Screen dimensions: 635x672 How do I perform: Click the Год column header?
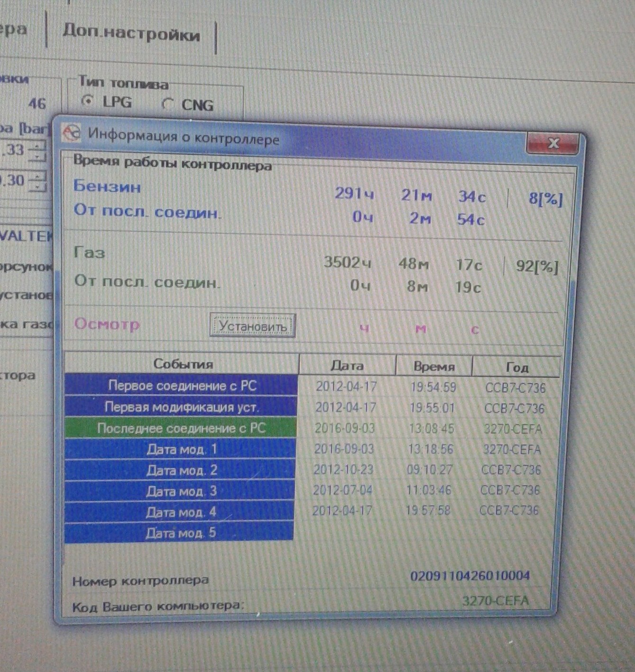pyautogui.click(x=516, y=367)
